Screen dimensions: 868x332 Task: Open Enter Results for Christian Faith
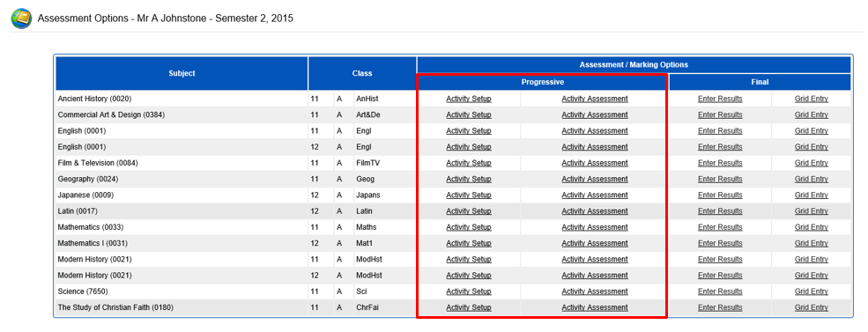[x=720, y=307]
